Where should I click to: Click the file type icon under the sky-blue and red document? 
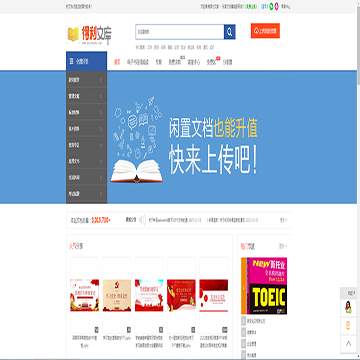click(161, 330)
